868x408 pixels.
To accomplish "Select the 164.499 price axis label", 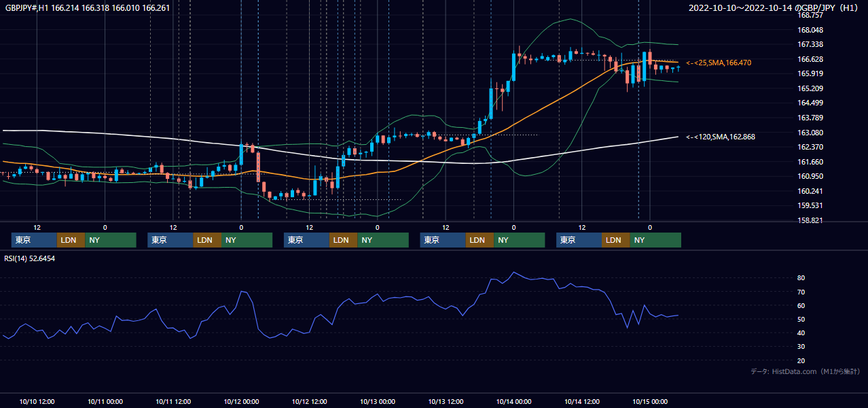I will [810, 103].
